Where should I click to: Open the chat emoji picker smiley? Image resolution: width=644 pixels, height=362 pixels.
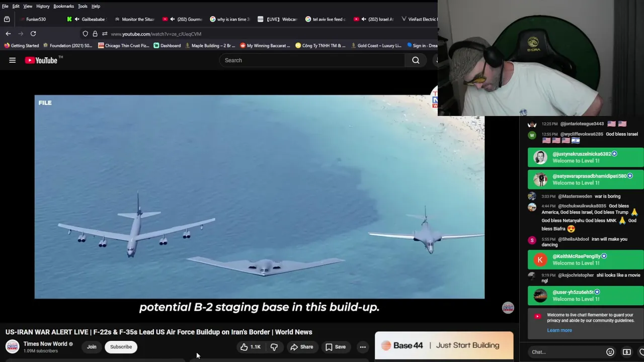point(610,352)
